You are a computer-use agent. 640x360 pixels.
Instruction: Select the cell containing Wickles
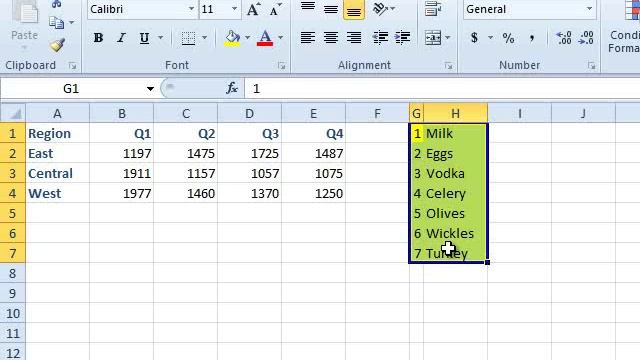coord(456,233)
